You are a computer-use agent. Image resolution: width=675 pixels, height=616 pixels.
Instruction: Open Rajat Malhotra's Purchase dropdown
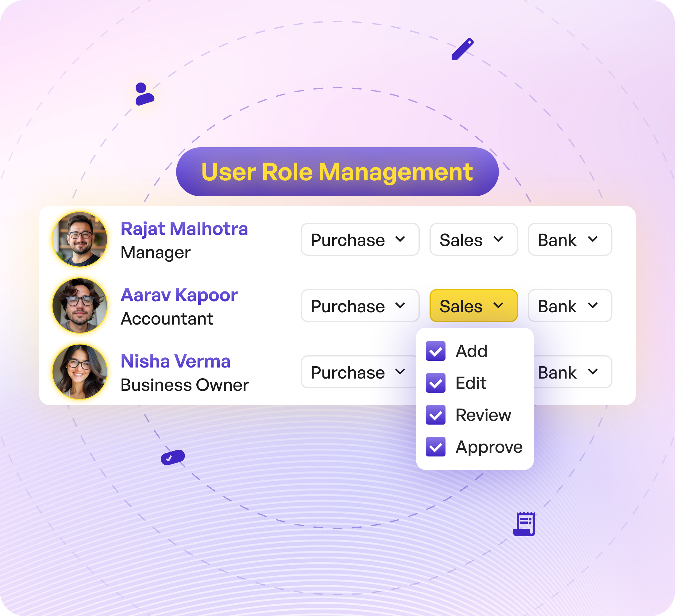tap(360, 240)
